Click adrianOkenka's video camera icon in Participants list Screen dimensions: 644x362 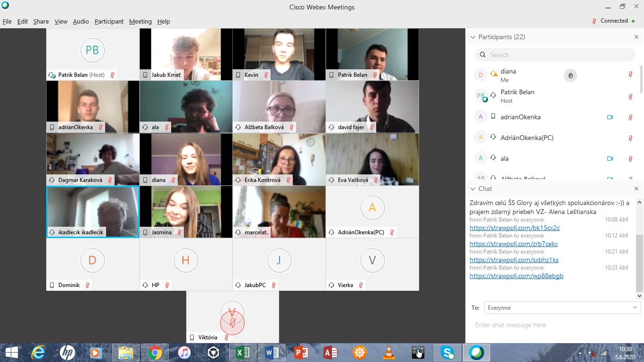tap(610, 117)
